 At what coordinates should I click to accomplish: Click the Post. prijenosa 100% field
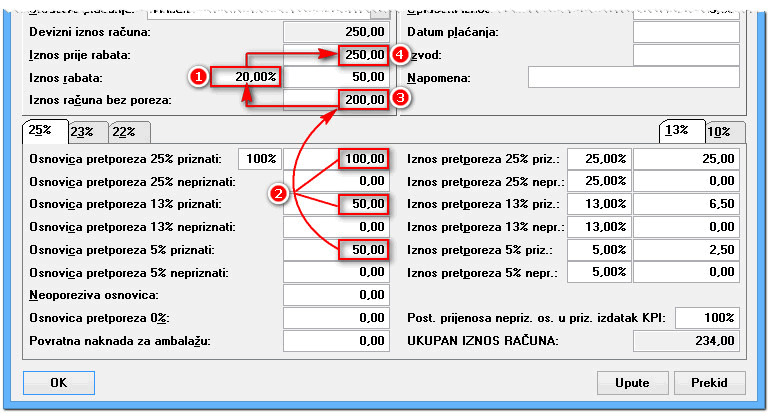pyautogui.click(x=708, y=318)
